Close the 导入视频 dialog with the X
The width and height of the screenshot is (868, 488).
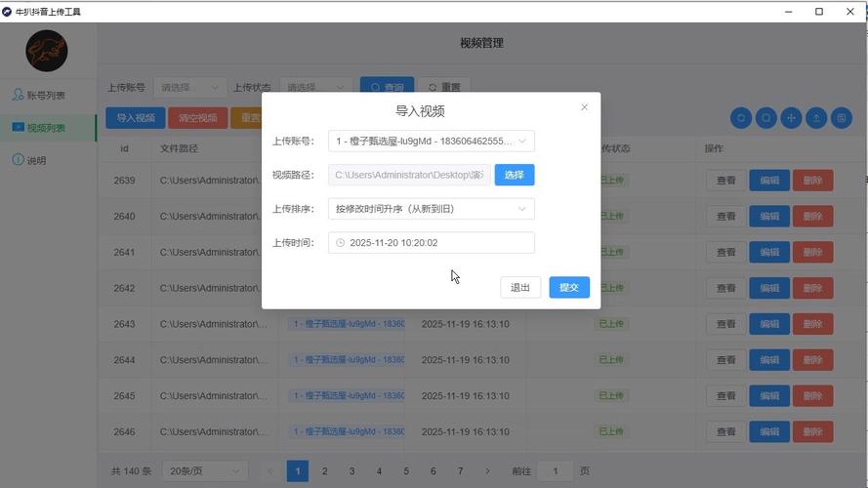[584, 107]
